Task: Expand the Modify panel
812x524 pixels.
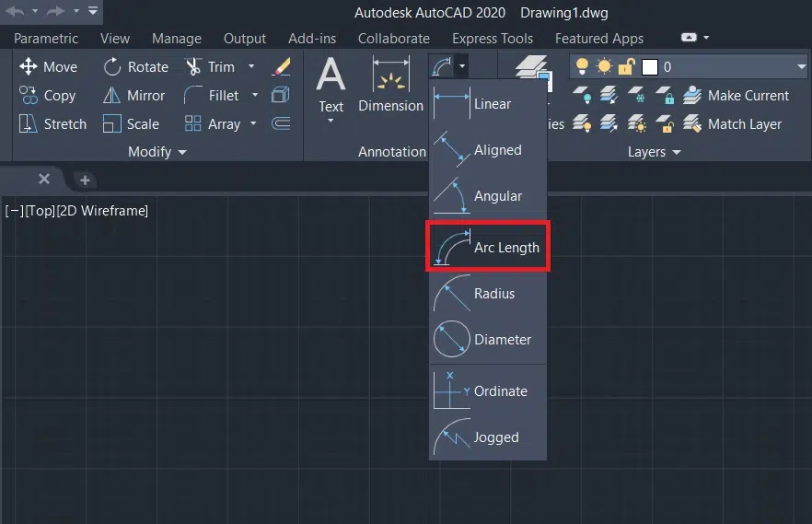Action: [157, 151]
